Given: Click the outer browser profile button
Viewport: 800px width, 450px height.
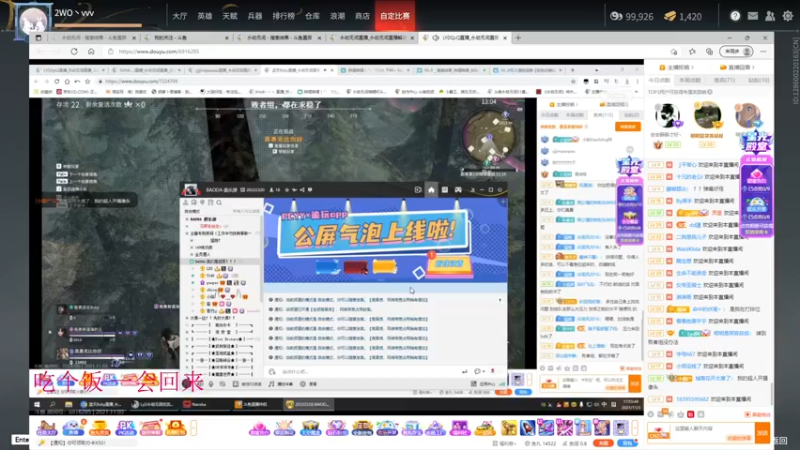Looking at the screenshot, I should (x=736, y=52).
